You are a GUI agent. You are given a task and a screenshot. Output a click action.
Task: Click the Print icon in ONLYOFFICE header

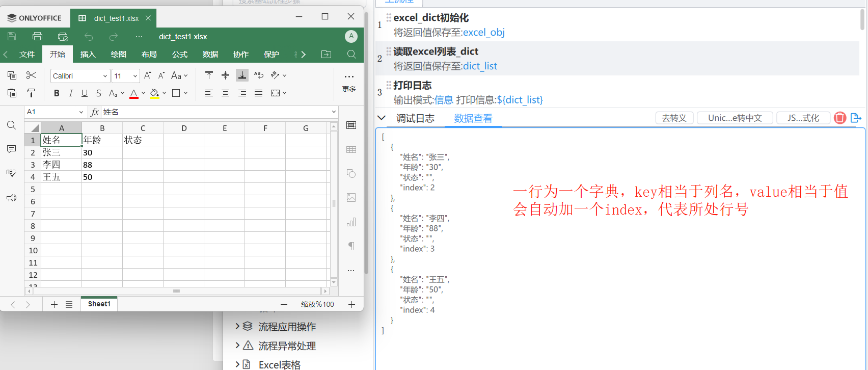click(x=37, y=36)
